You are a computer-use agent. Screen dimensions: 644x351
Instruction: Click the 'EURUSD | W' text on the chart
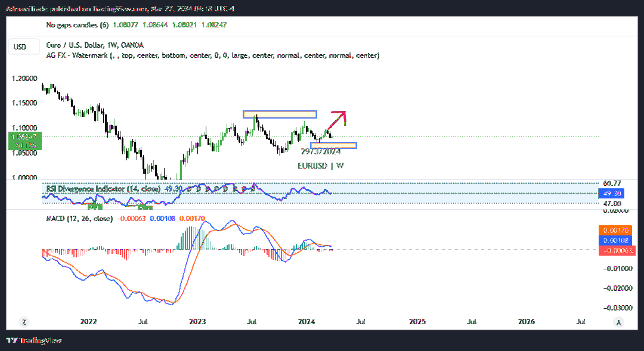(x=321, y=166)
